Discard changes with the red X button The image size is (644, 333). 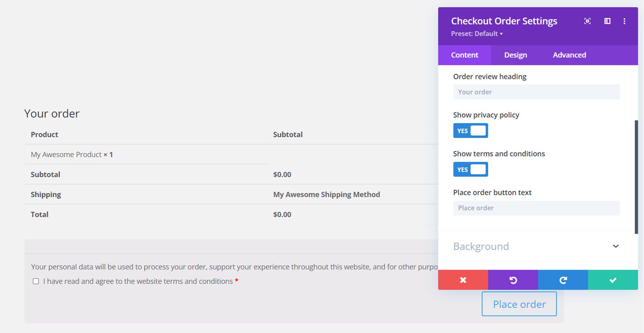(463, 280)
